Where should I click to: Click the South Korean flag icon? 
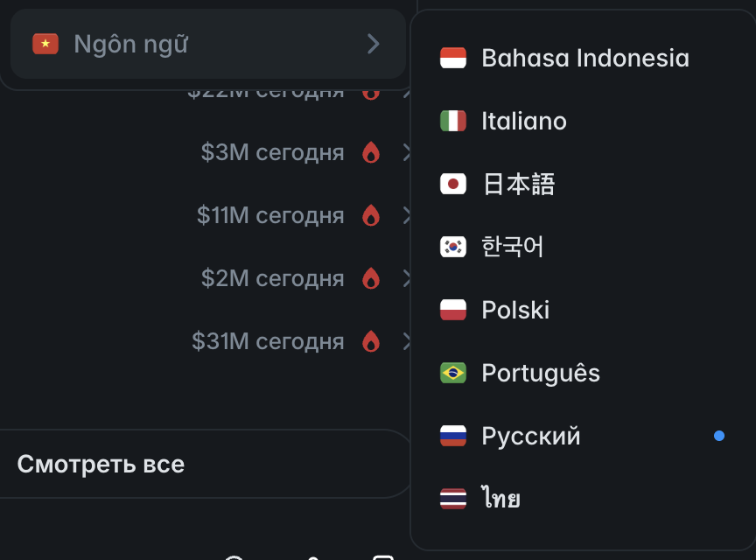pos(452,248)
